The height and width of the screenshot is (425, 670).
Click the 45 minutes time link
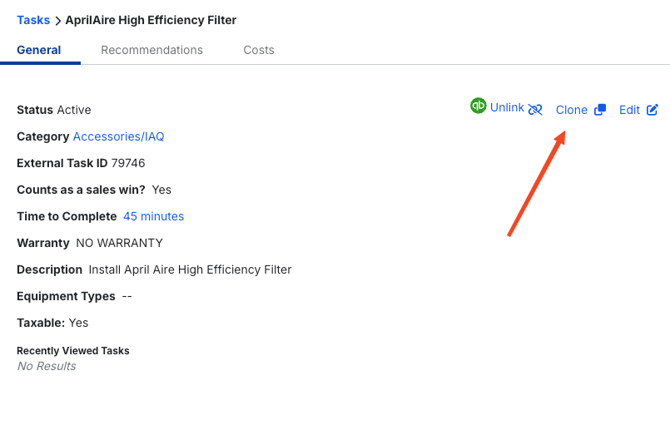tap(153, 217)
